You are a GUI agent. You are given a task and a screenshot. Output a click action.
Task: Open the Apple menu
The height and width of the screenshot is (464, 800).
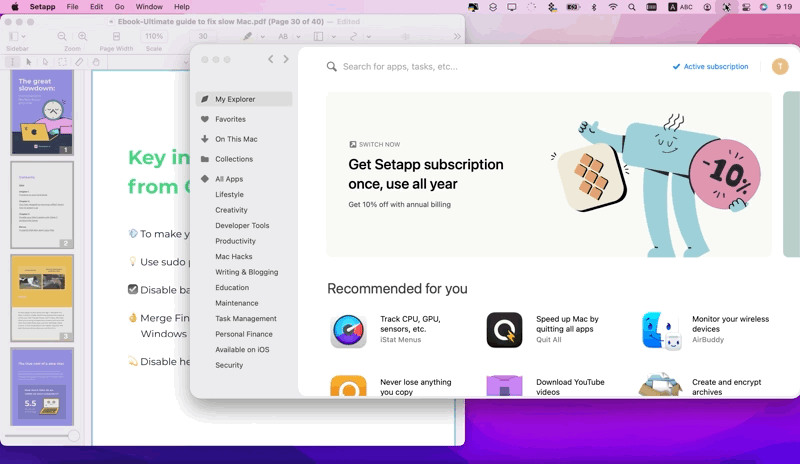15,7
